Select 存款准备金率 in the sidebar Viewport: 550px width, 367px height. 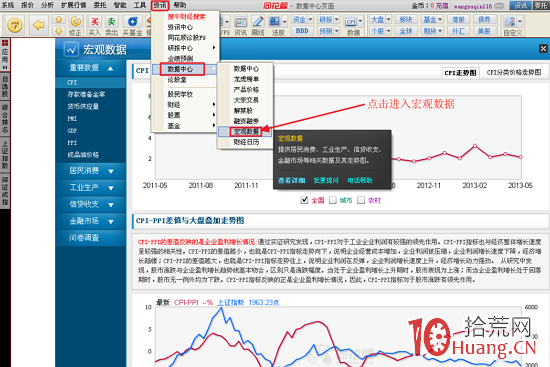coord(86,94)
